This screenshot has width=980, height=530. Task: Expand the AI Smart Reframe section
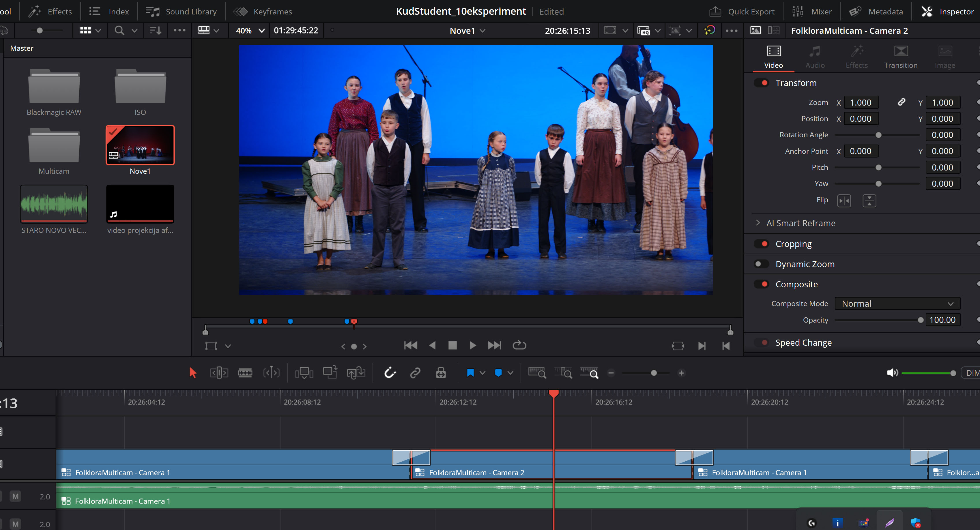758,223
